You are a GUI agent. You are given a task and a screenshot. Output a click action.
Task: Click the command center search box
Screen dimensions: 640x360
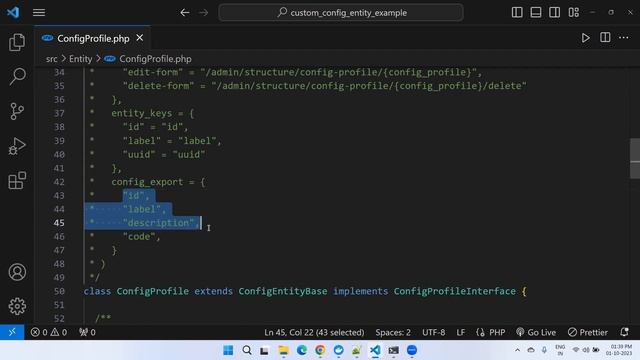(x=341, y=13)
